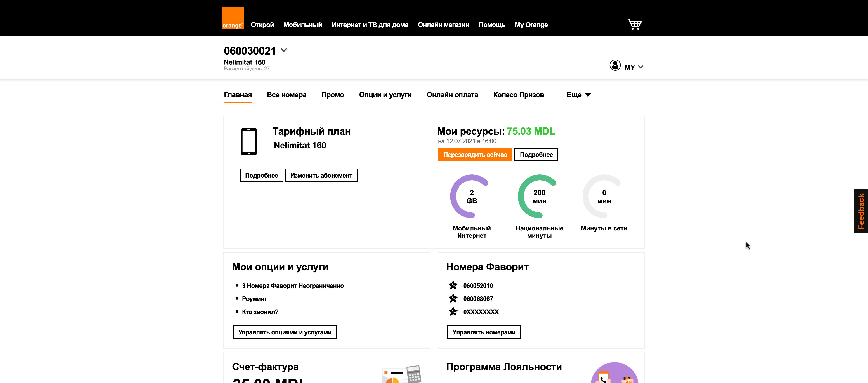Image resolution: width=868 pixels, height=383 pixels.
Task: Open the shopping cart icon
Action: coord(635,24)
